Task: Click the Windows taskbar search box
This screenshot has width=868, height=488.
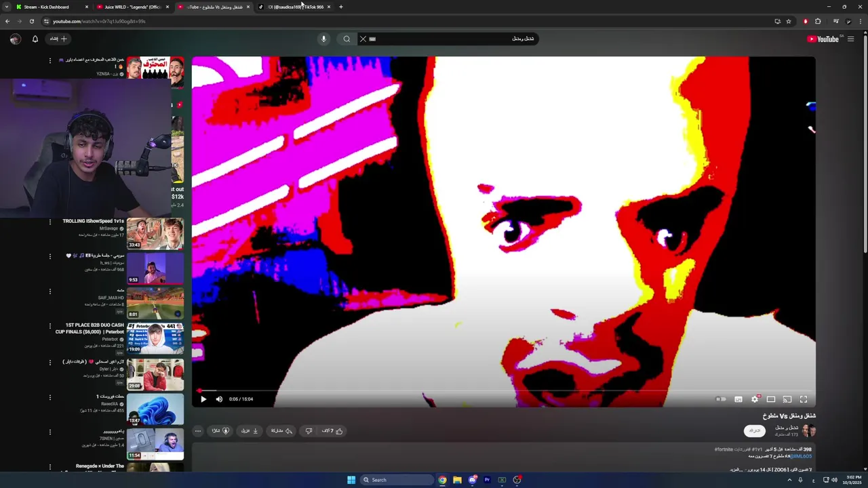Action: 397,480
